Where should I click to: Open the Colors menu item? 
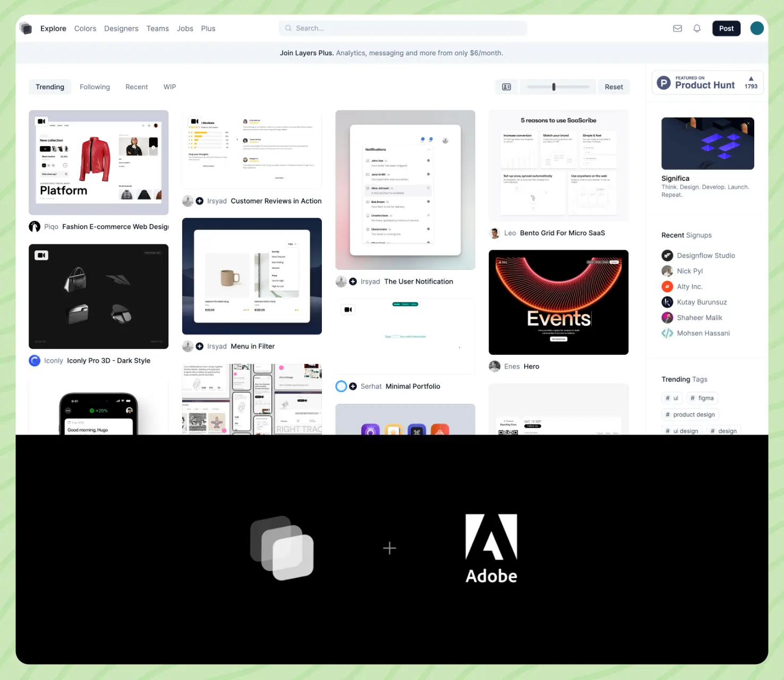point(85,29)
